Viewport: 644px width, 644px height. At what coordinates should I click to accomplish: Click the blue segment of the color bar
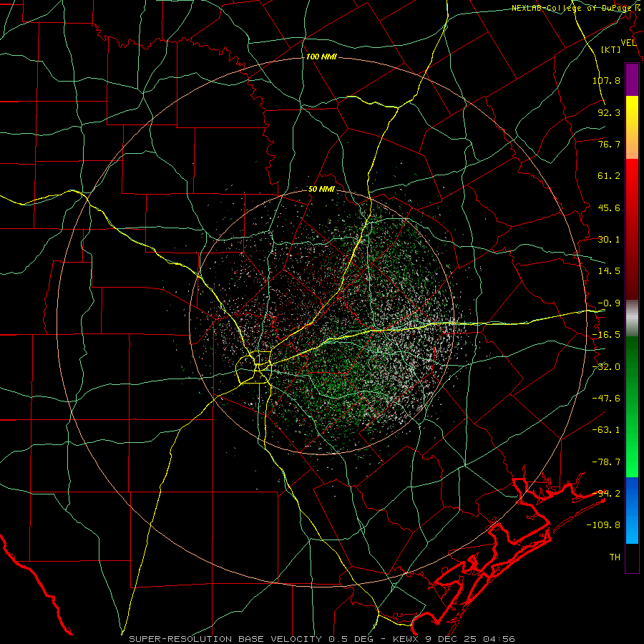point(632,510)
